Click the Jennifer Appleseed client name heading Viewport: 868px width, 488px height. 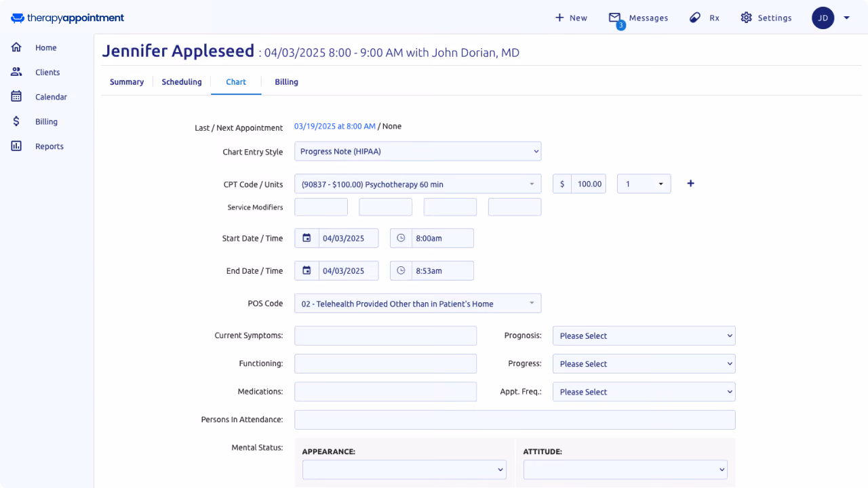[x=178, y=51]
